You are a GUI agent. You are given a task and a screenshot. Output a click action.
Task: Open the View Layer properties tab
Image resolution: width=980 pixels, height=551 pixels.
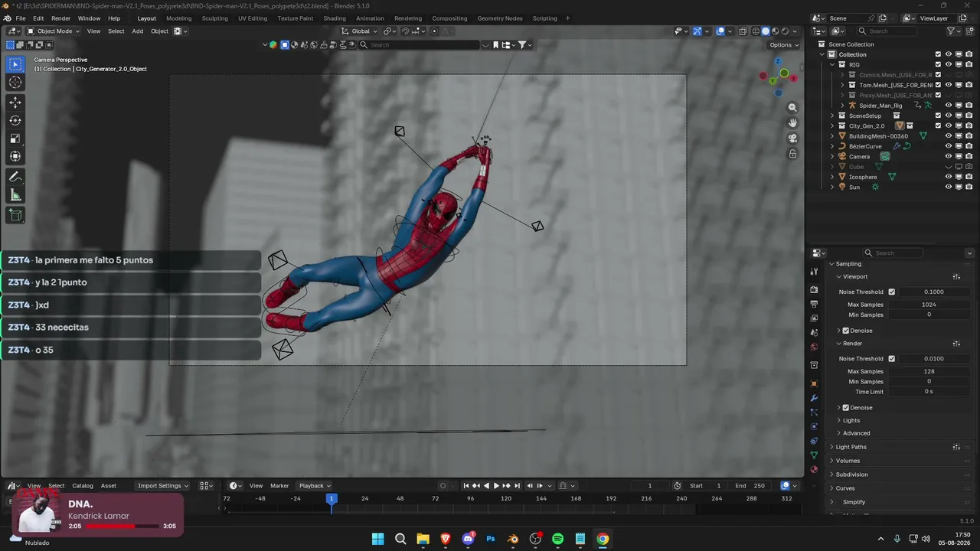coord(814,318)
